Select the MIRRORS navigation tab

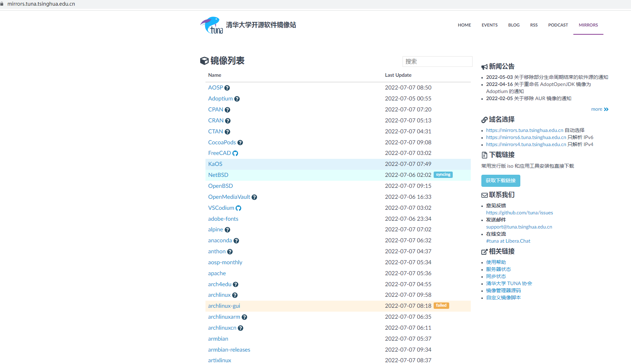tap(588, 25)
